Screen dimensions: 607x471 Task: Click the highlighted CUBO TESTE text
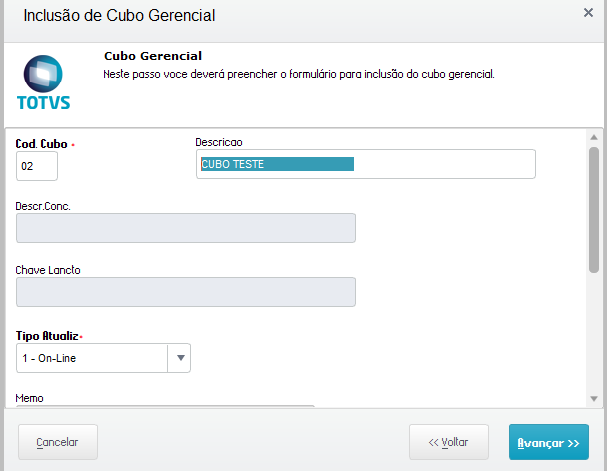click(x=233, y=164)
